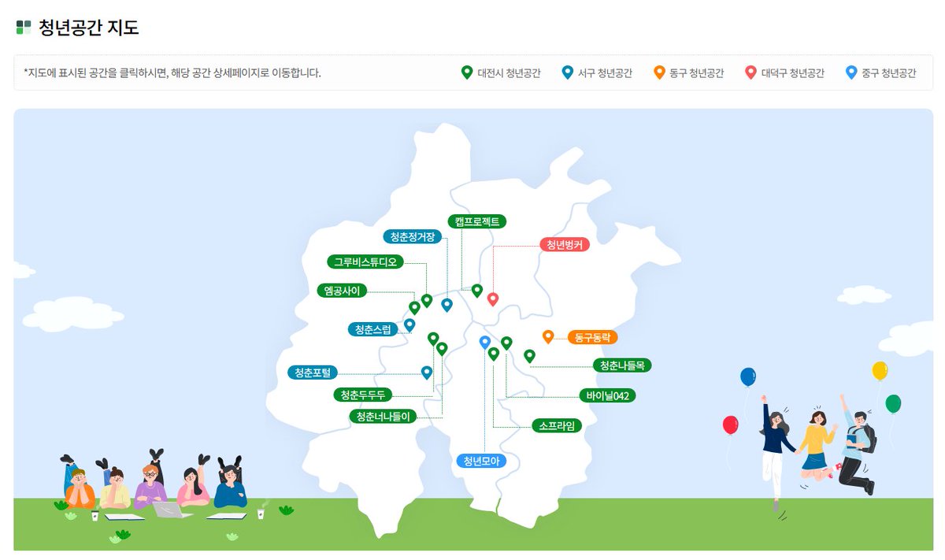The image size is (945, 560).
Task: Click the orange map pin for 동구동락
Action: coord(548,336)
